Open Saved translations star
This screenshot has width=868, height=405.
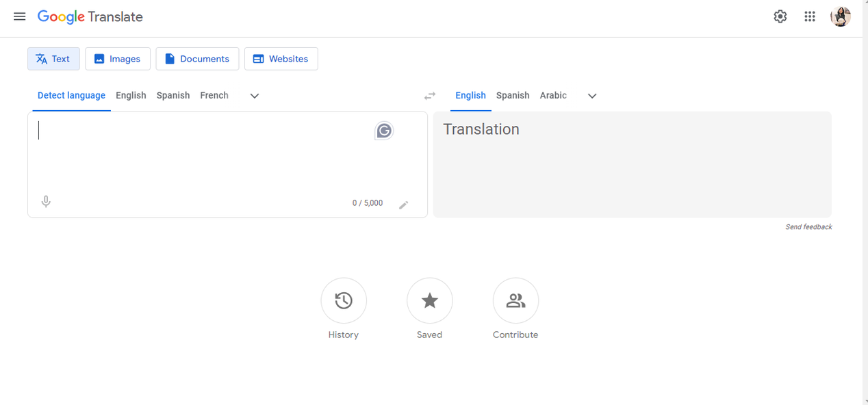click(x=430, y=300)
